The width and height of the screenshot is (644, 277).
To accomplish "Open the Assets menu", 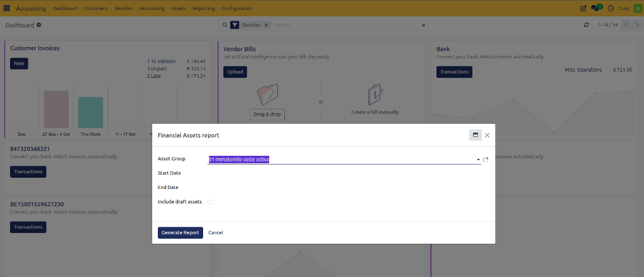I will (x=178, y=8).
